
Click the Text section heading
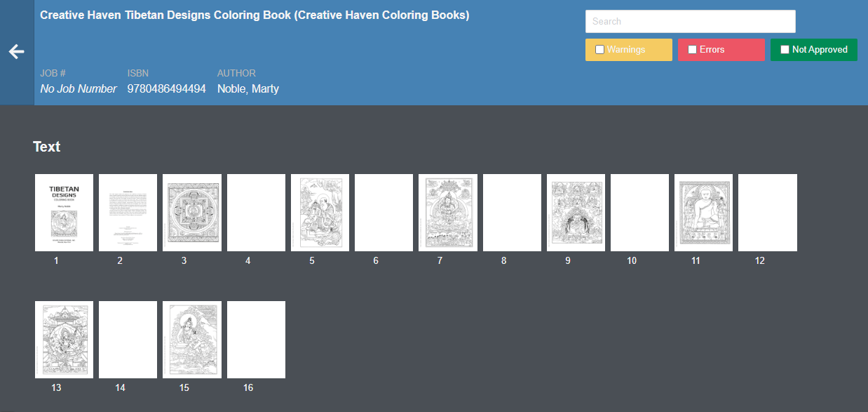[46, 147]
